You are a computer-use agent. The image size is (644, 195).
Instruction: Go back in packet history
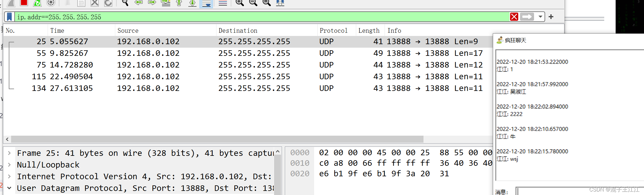pyautogui.click(x=138, y=3)
